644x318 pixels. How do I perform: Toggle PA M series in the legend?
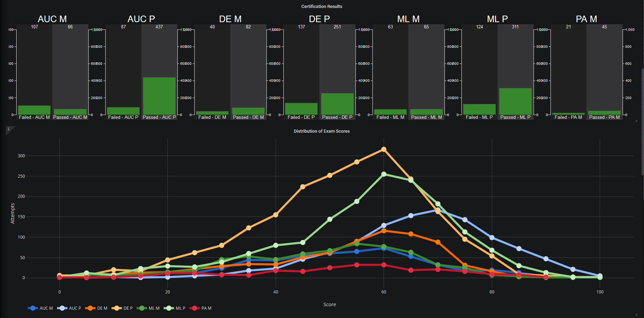(x=201, y=308)
